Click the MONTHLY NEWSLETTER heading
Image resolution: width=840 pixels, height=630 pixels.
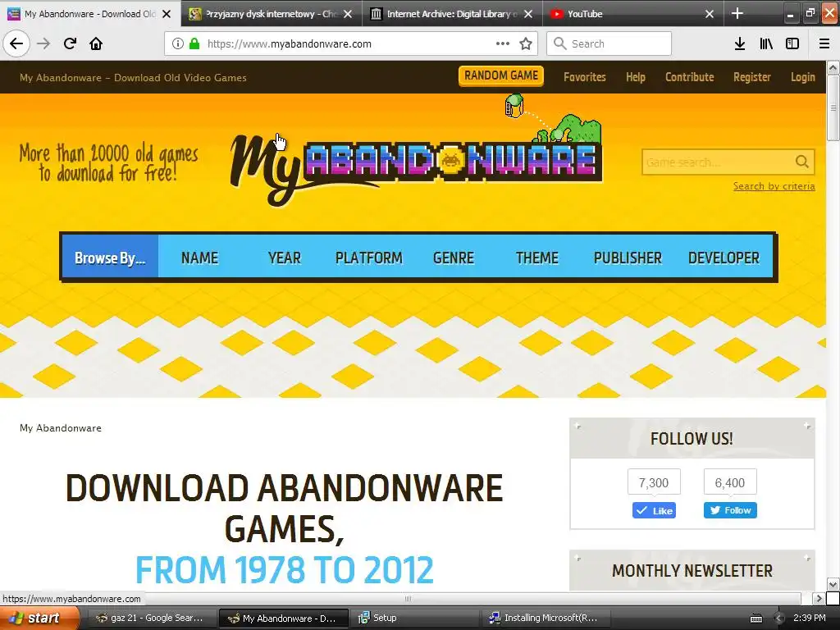[x=692, y=571]
